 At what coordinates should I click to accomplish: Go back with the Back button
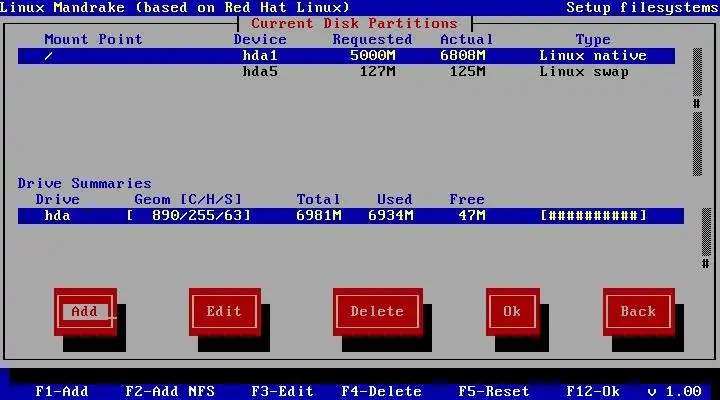click(x=639, y=312)
